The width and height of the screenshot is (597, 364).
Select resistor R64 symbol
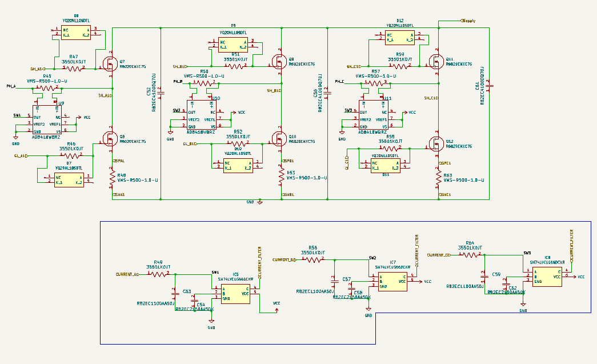click(470, 255)
